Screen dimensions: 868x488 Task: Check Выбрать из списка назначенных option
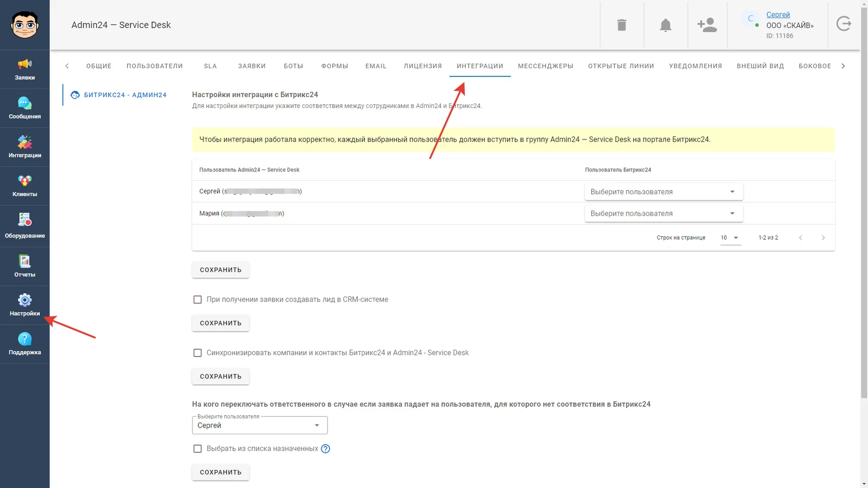(197, 449)
